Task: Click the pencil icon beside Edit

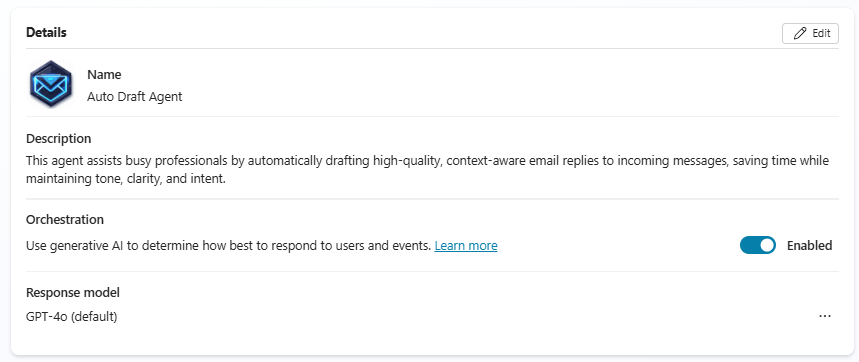Action: click(x=800, y=33)
